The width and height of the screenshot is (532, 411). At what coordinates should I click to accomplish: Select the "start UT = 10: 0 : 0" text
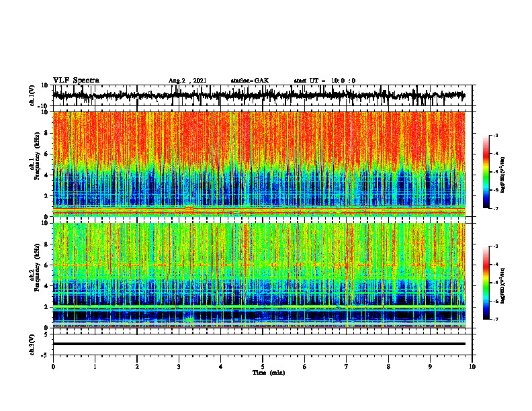(x=324, y=81)
